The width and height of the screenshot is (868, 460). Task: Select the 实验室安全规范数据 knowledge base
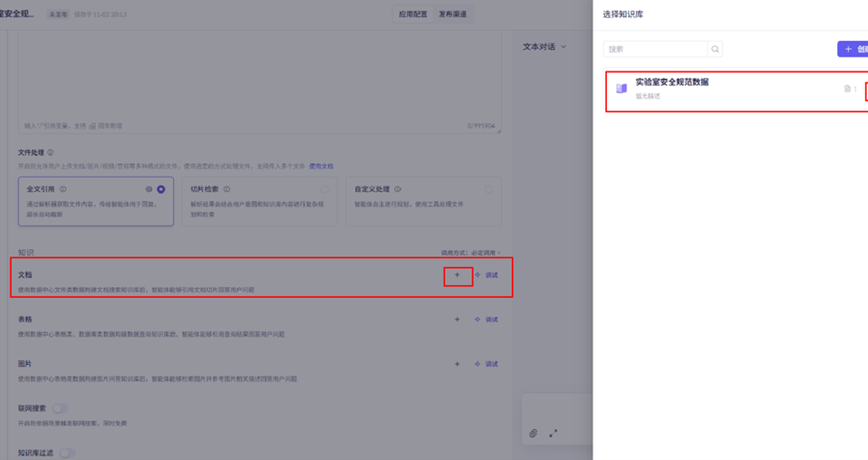point(737,91)
